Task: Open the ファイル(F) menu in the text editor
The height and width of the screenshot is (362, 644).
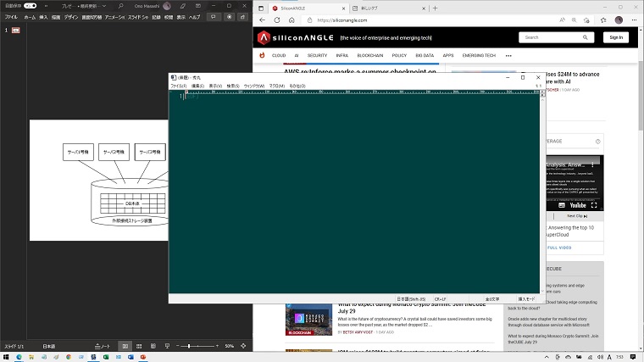Action: coord(178,86)
